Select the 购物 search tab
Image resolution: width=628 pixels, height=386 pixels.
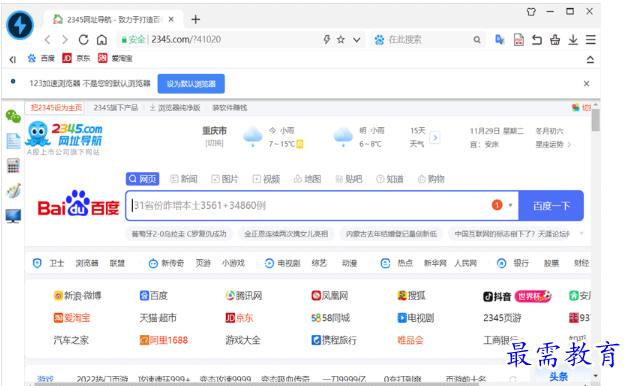point(431,179)
